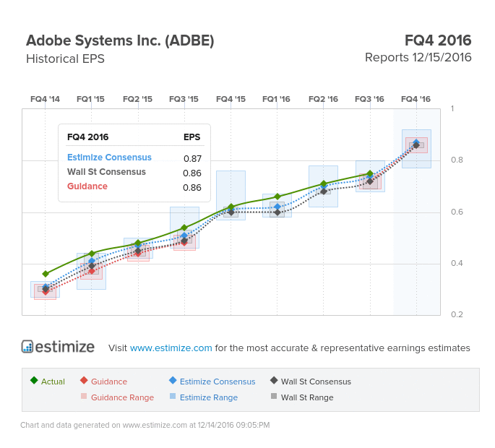Click the FQ4 2016 tooltip header
495x448 pixels.
(x=87, y=137)
